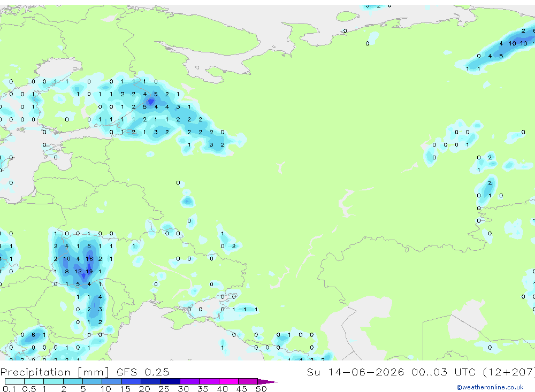Click the 'Precipitation [mm]' title text
Screen dimensions: 535x392
pos(55,372)
